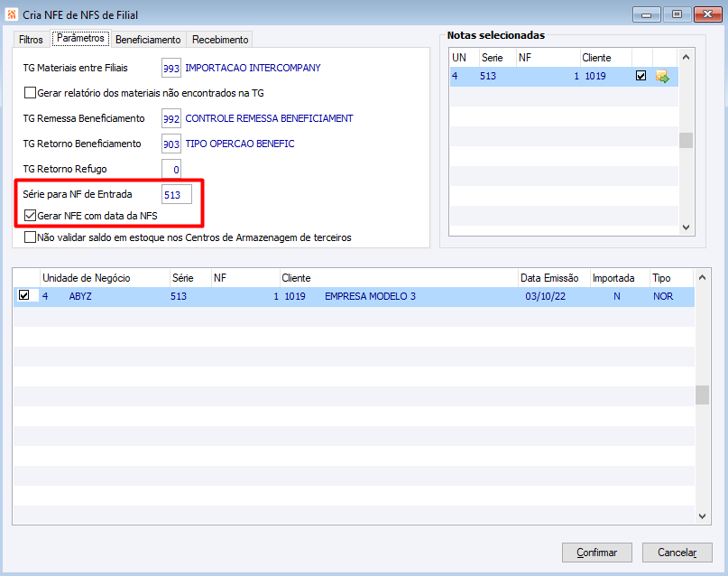Screen dimensions: 728x576
Task: Click Série para NF de Entrada field
Action: tap(177, 195)
